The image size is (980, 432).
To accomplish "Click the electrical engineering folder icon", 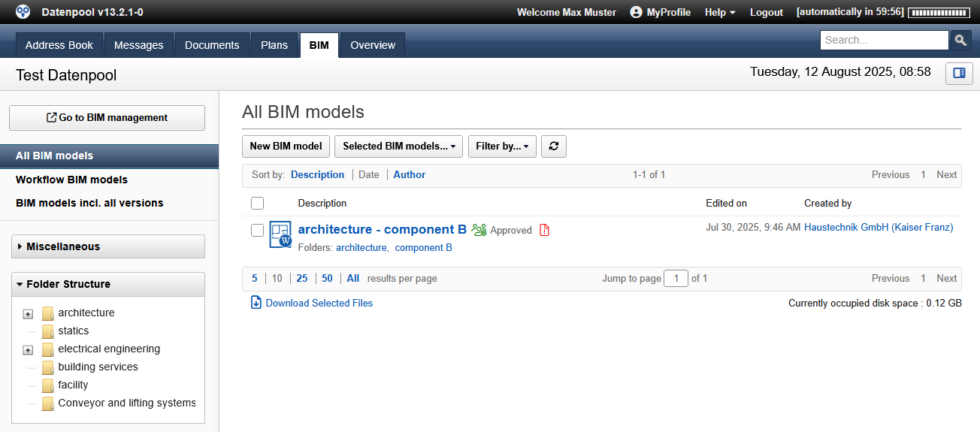I will click(x=48, y=349).
